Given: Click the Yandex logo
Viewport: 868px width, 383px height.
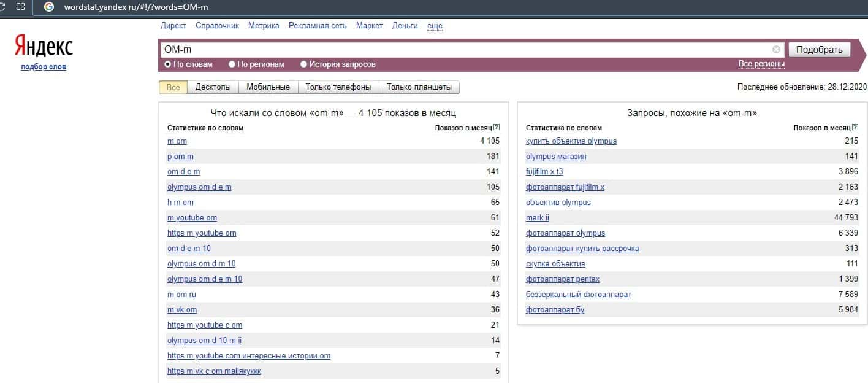Looking at the screenshot, I should pos(44,47).
